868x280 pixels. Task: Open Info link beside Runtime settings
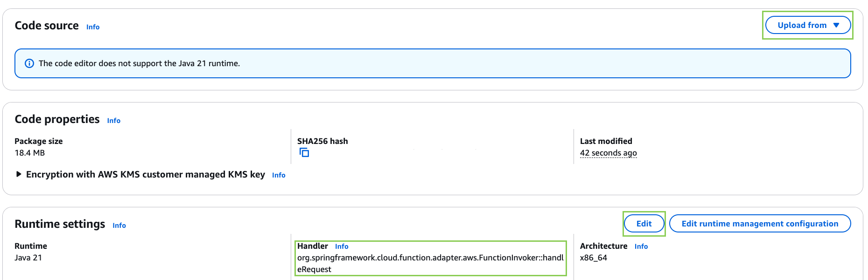pos(119,225)
